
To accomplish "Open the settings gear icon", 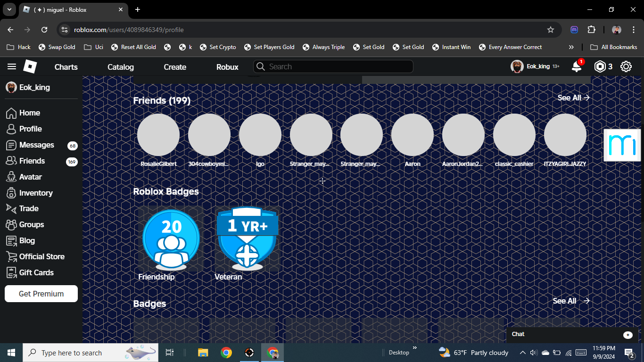I will pos(626,66).
